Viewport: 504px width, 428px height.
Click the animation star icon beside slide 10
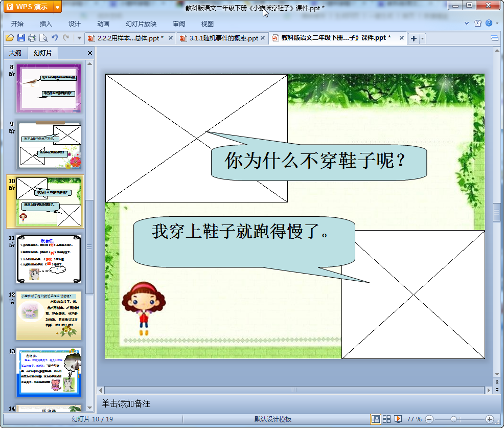tap(12, 188)
